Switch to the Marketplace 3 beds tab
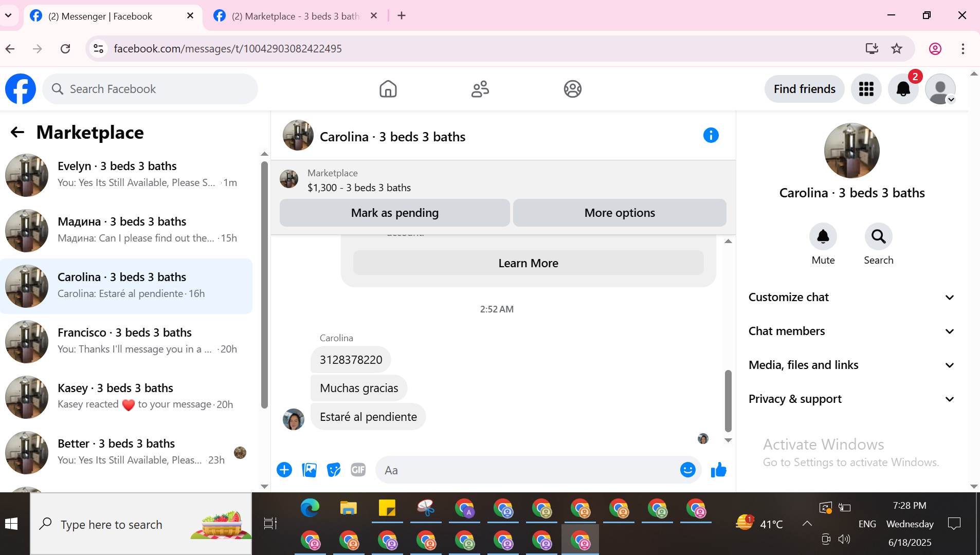The height and width of the screenshot is (555, 980). point(296,16)
